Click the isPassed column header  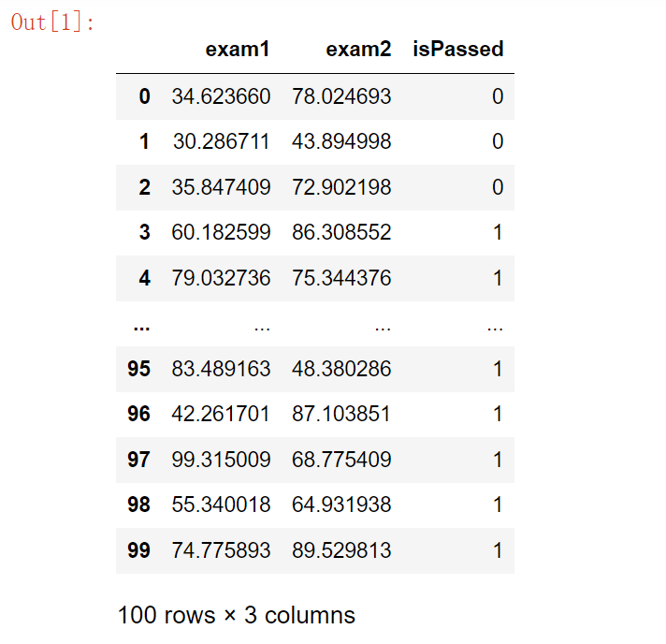point(457,50)
